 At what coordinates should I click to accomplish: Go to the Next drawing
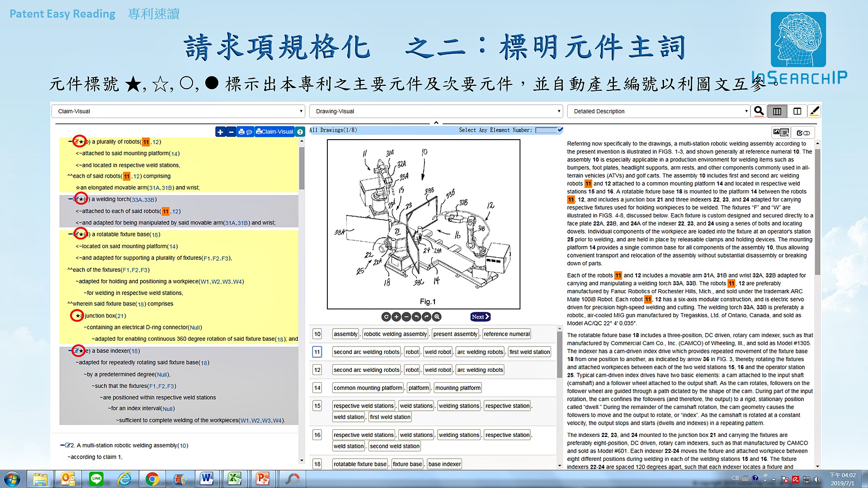480,317
